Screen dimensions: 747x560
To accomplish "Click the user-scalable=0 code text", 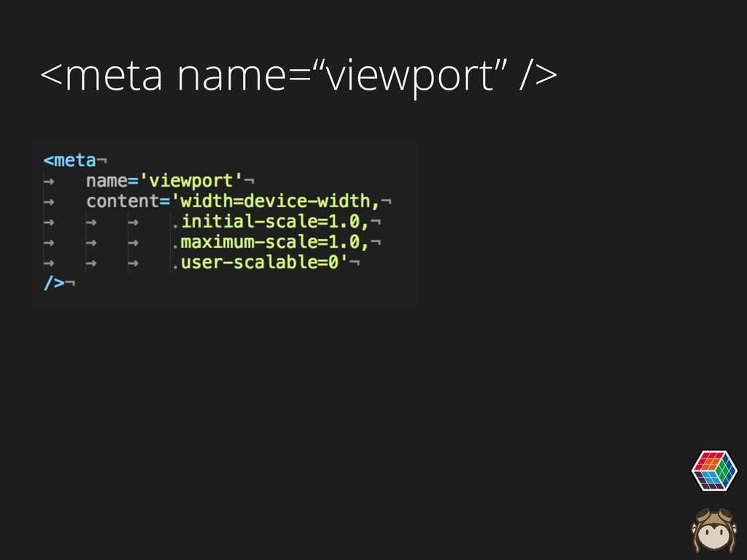I will click(263, 262).
